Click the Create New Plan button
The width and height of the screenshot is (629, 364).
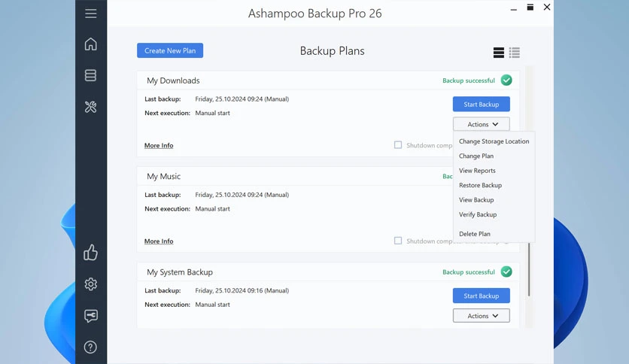click(170, 50)
